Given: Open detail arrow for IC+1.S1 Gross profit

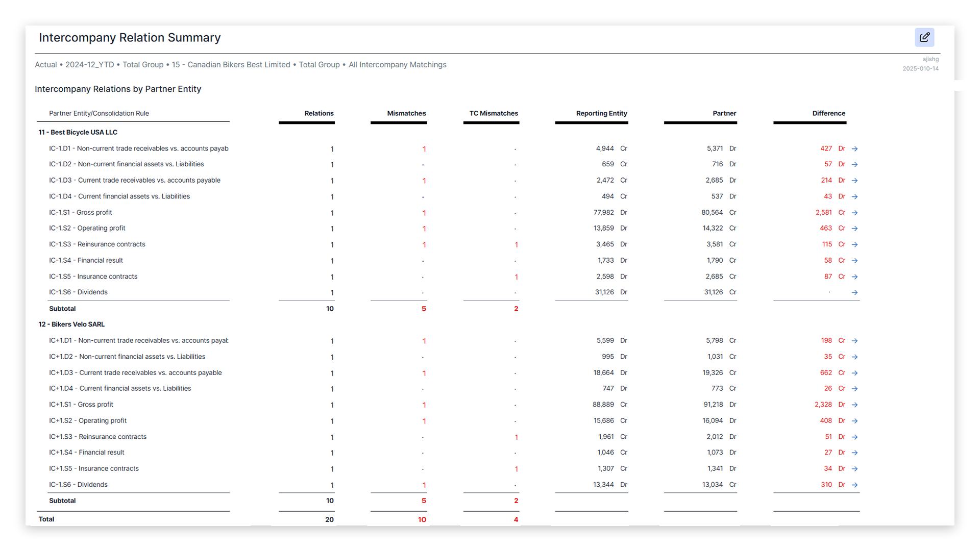Looking at the screenshot, I should pos(855,405).
